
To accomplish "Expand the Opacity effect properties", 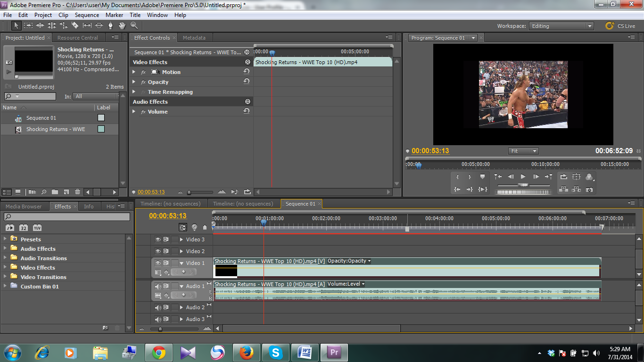I will click(x=134, y=82).
